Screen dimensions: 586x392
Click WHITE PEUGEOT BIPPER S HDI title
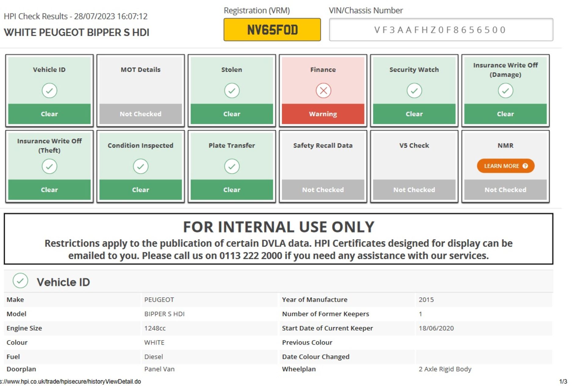pyautogui.click(x=76, y=32)
